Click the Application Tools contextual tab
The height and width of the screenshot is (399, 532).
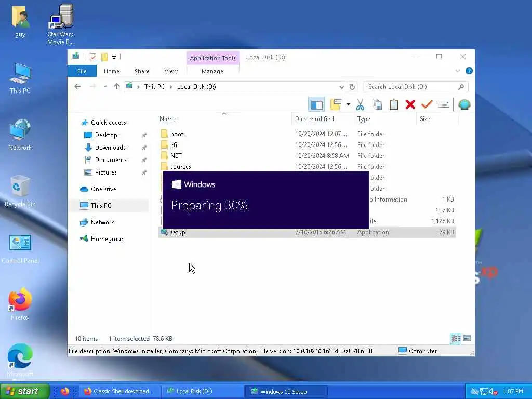point(212,58)
